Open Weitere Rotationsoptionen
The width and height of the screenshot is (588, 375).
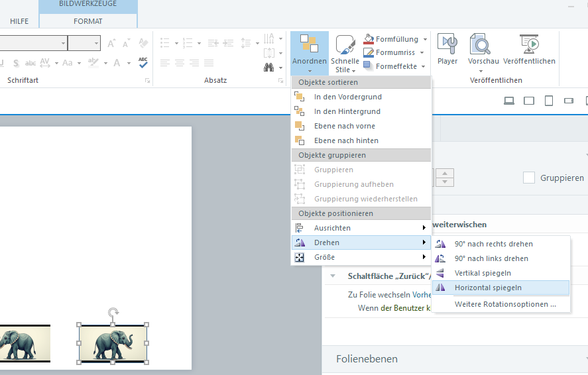coord(504,305)
